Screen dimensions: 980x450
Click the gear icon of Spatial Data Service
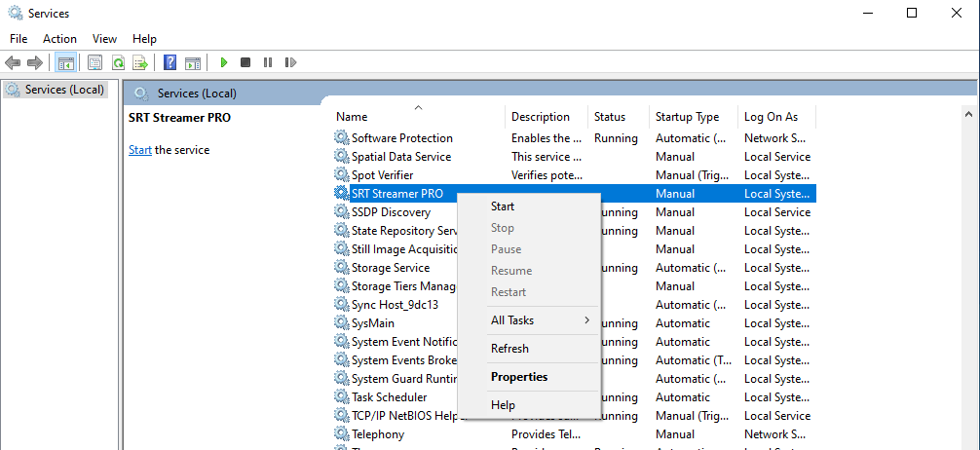(x=341, y=156)
